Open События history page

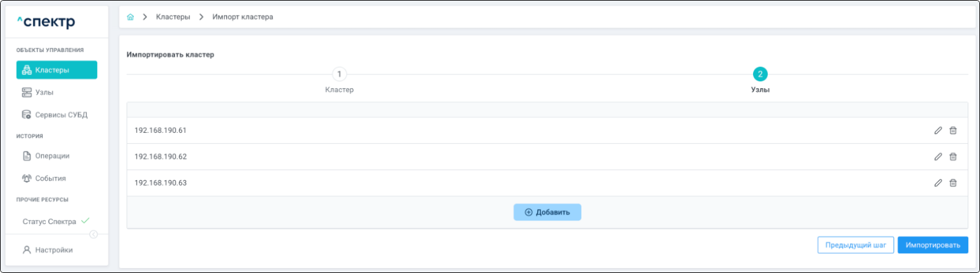[50, 178]
